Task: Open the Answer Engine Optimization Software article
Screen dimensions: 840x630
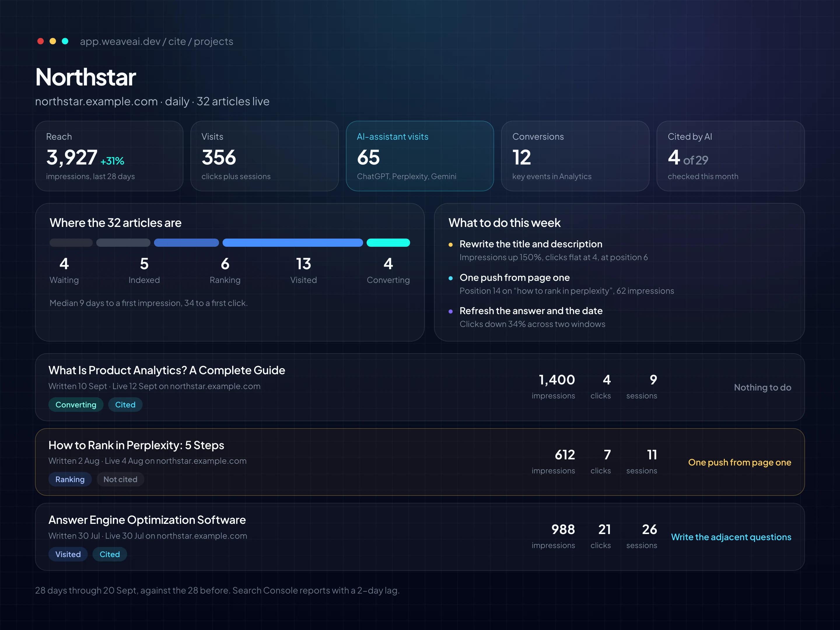Action: click(147, 520)
